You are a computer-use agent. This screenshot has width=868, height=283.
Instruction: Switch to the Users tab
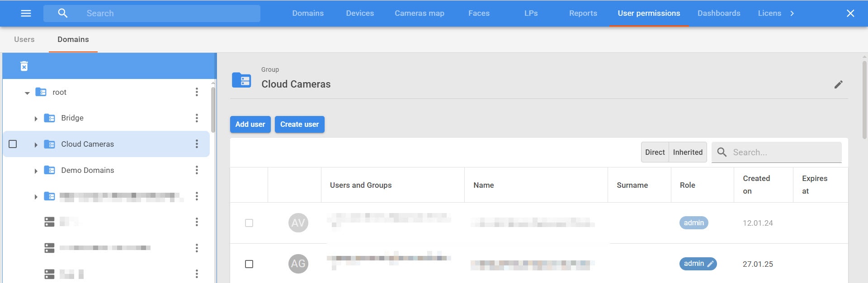(x=24, y=40)
